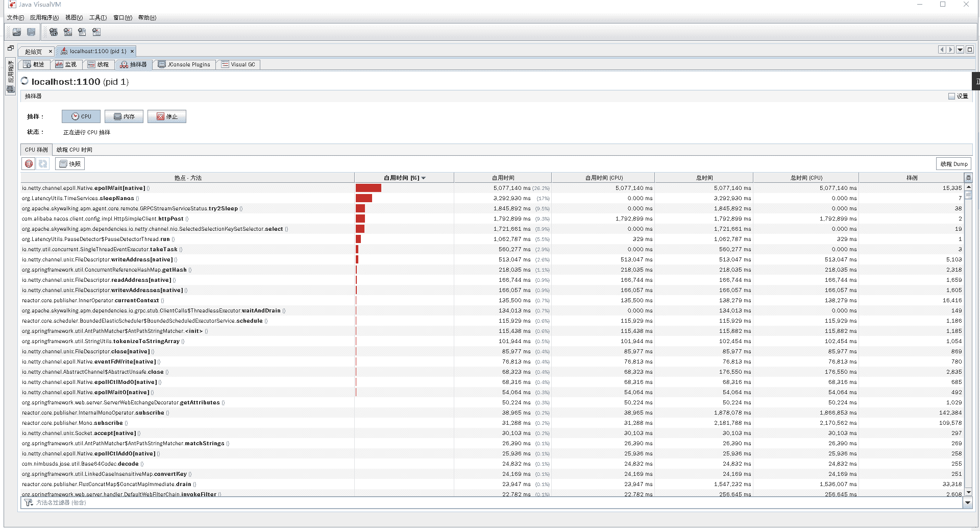Stop sampling with the 停止 button
Screen dimensions: 980x531
tap(167, 116)
